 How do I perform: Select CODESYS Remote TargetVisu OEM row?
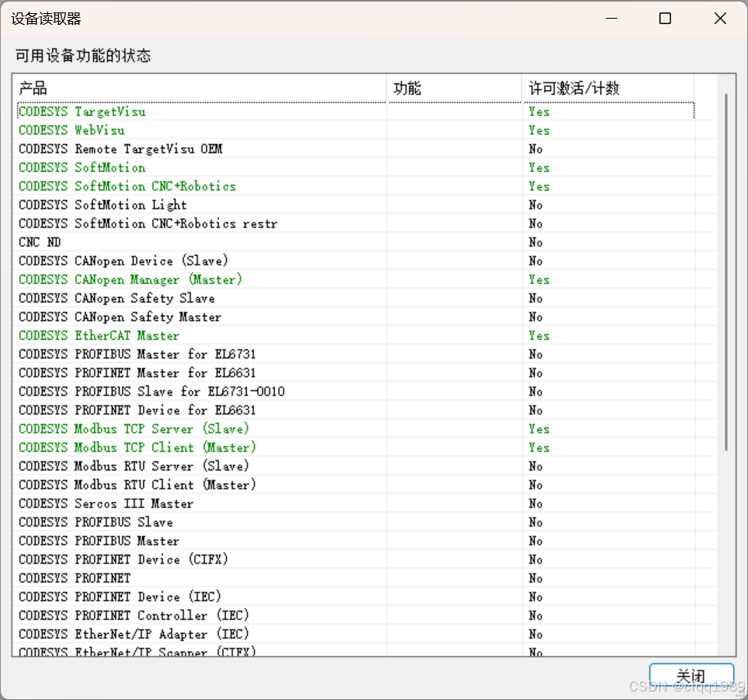[356, 149]
